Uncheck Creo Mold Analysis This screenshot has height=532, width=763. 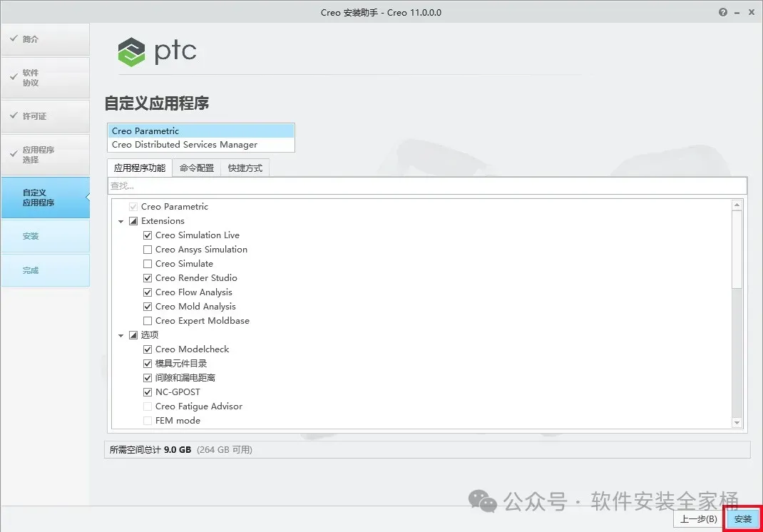point(148,307)
